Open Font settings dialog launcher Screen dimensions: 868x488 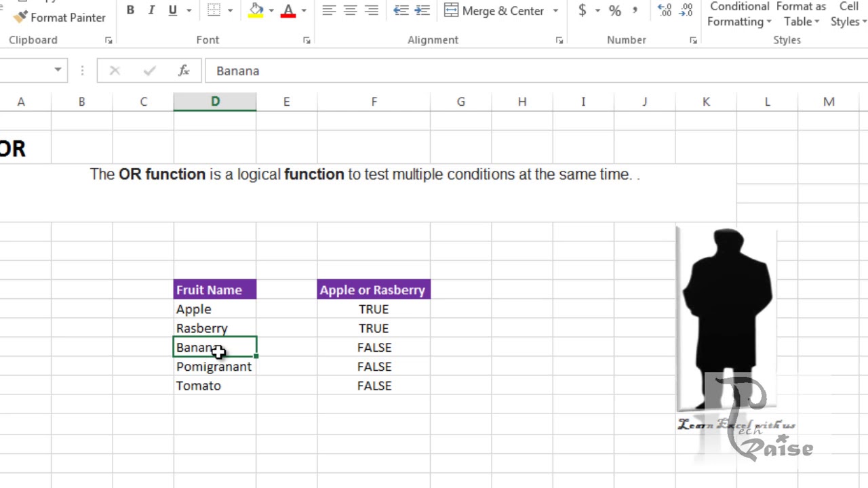[x=307, y=41]
